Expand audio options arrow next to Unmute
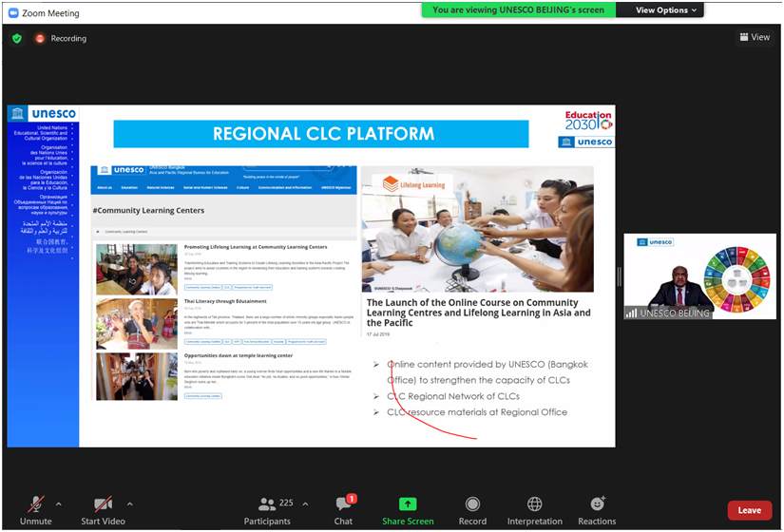 (x=59, y=504)
